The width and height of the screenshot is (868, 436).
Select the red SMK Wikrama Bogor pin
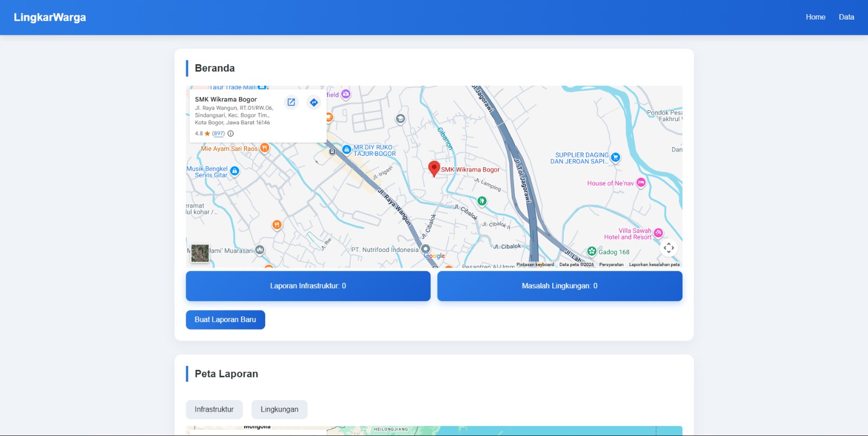[434, 169]
